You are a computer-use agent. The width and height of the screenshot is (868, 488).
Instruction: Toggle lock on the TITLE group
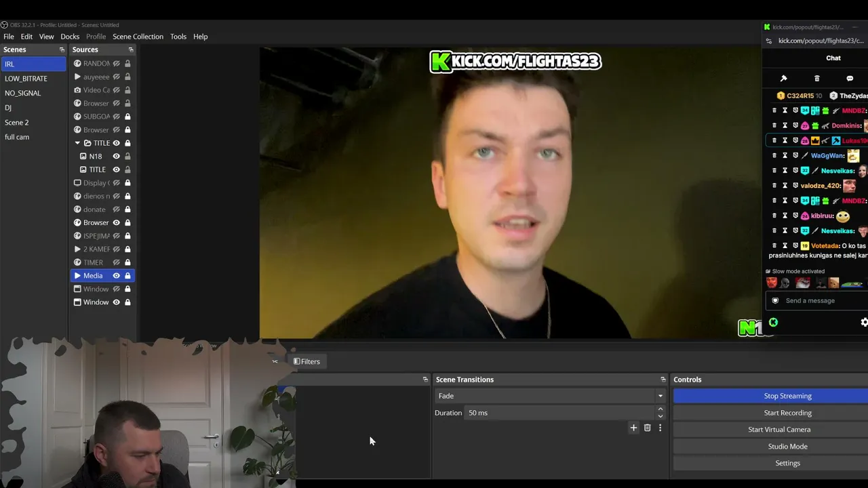[x=127, y=143]
